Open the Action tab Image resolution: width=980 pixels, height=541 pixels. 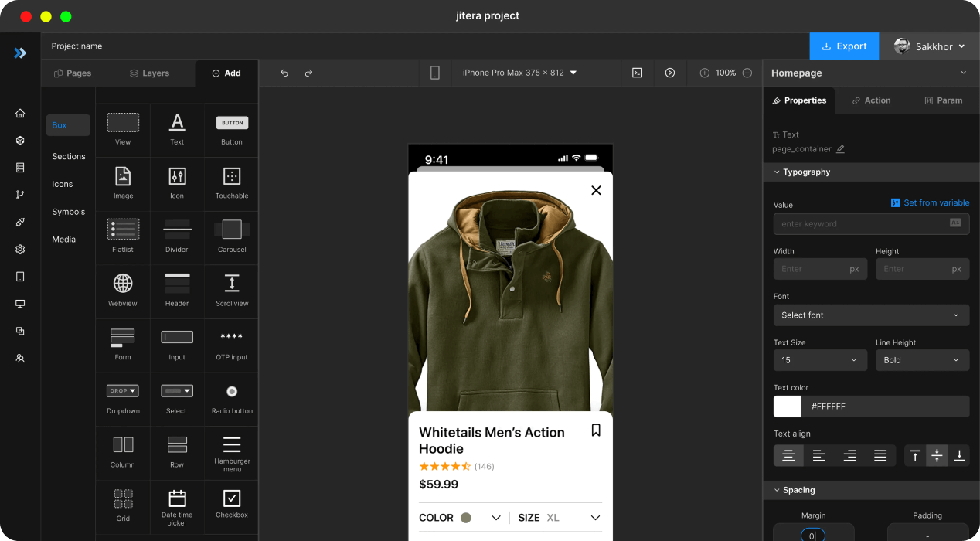[x=871, y=100]
